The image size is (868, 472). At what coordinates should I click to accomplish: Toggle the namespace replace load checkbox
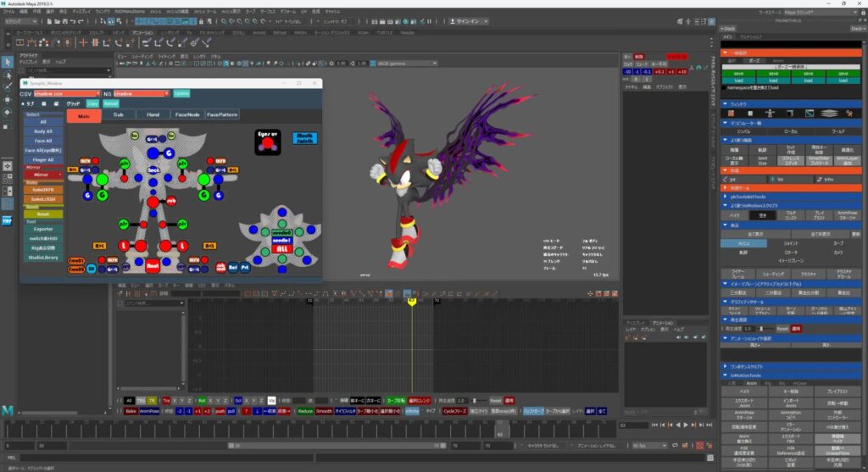coord(726,87)
